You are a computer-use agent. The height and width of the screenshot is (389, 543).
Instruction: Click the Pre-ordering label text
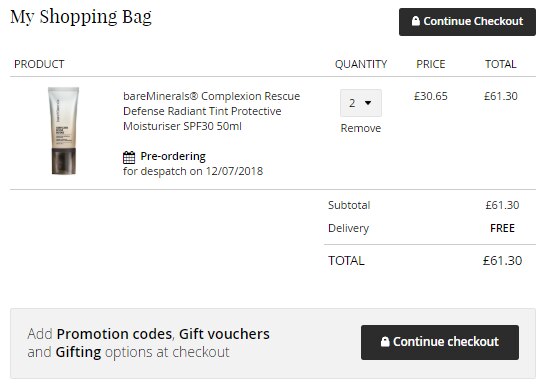click(173, 157)
